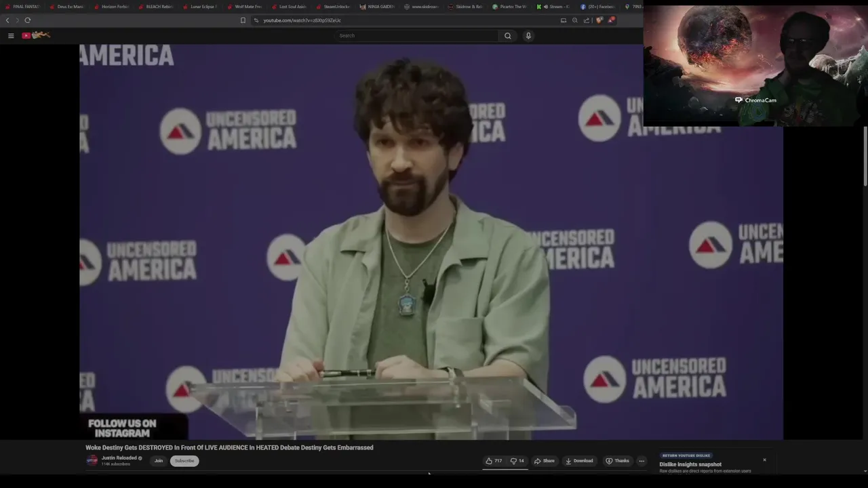This screenshot has height=488, width=868.
Task: Click the 114K subscribers text
Action: (x=116, y=464)
